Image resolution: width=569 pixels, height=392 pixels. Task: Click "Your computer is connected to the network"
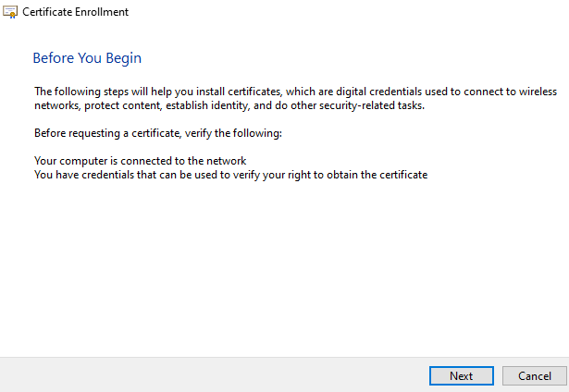tap(140, 161)
